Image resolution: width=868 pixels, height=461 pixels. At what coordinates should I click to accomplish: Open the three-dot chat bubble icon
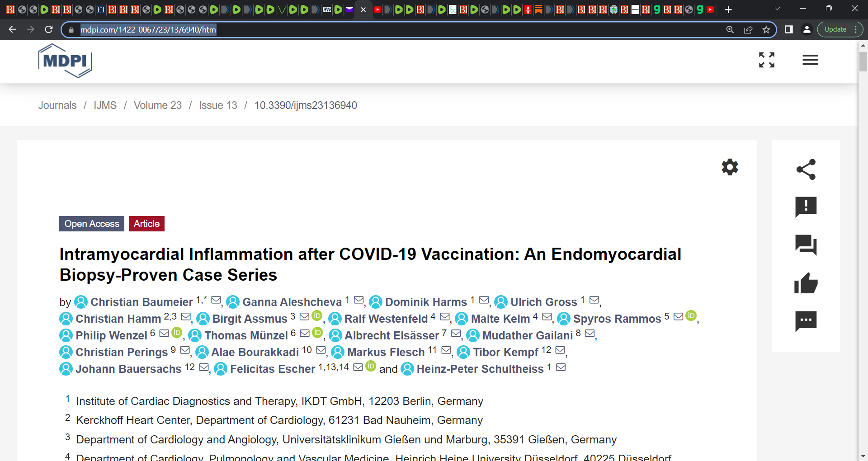(806, 321)
